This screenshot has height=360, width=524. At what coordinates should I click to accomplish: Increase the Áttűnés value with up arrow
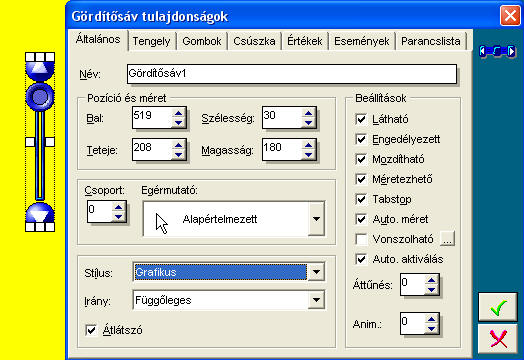[431, 280]
